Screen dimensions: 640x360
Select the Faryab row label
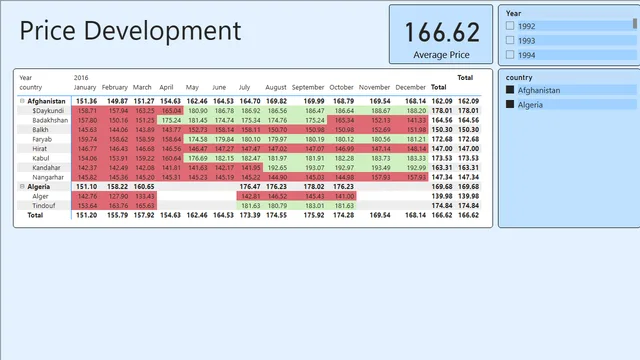point(42,139)
